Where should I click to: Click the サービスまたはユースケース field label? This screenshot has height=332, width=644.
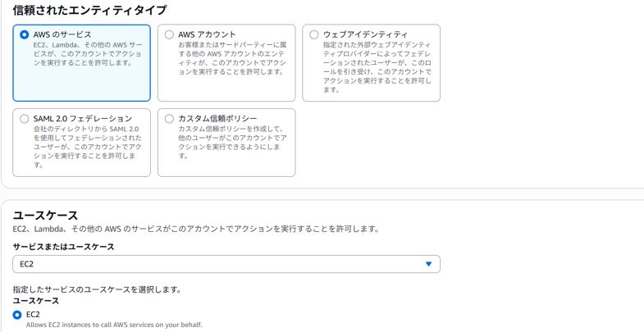click(63, 247)
